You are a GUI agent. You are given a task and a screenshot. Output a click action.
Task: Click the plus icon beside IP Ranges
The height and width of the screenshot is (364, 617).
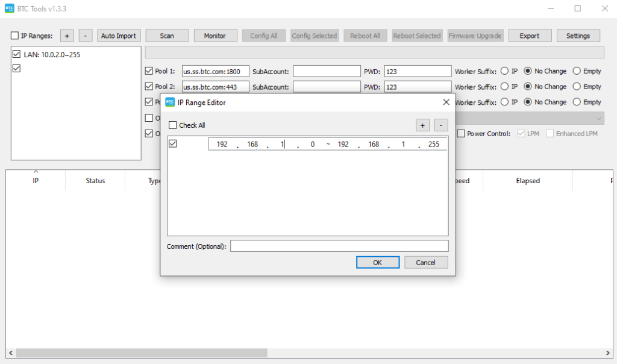[x=66, y=36]
